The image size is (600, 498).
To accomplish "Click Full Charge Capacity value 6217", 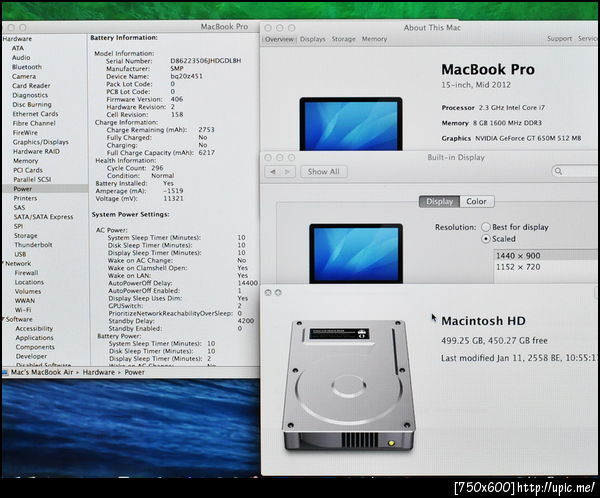I will [x=207, y=152].
